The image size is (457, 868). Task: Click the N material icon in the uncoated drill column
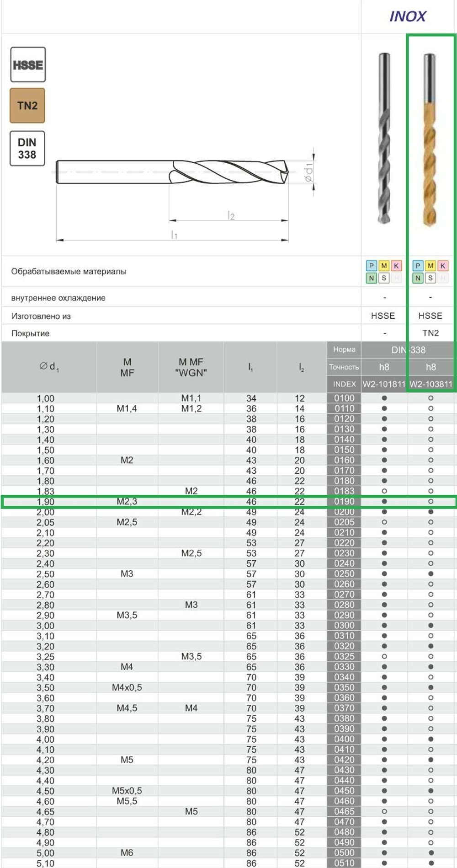[372, 278]
